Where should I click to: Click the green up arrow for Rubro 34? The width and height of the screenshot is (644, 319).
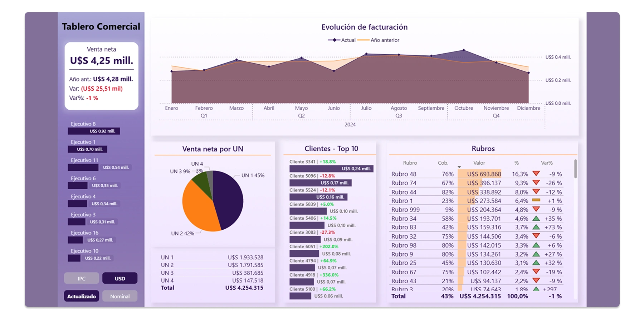click(x=536, y=218)
